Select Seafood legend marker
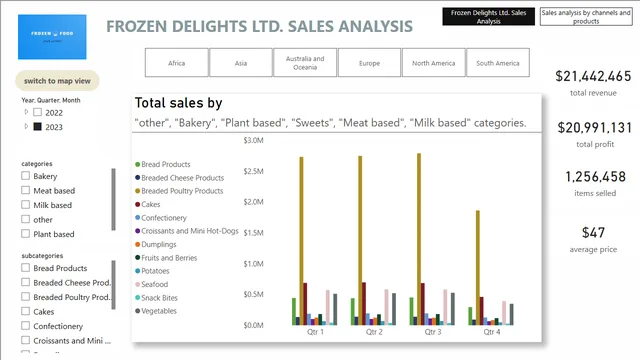The width and height of the screenshot is (640, 360). [138, 284]
